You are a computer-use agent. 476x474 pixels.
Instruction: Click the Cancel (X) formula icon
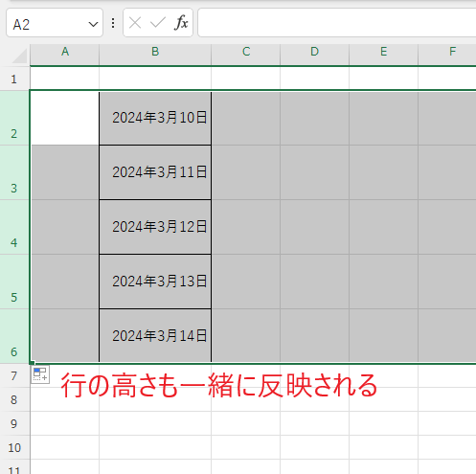135,23
